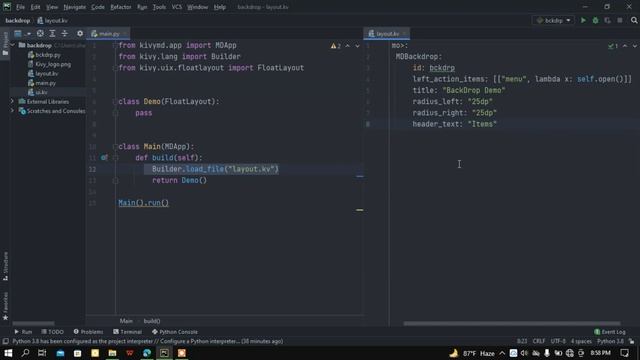Click UTF-8 encoding in status bar

pos(558,341)
